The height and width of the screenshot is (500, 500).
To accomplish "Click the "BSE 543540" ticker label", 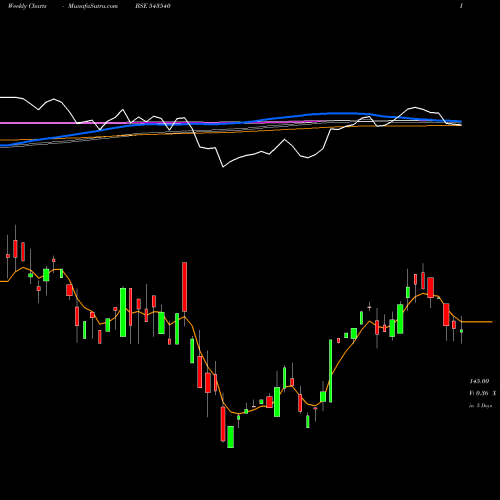I will click(x=153, y=6).
